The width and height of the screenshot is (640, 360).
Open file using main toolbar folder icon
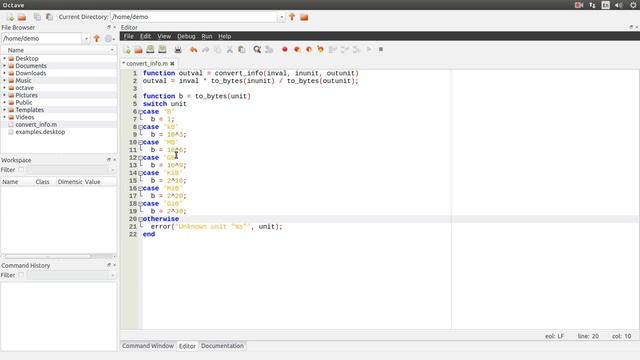pyautogui.click(x=22, y=17)
